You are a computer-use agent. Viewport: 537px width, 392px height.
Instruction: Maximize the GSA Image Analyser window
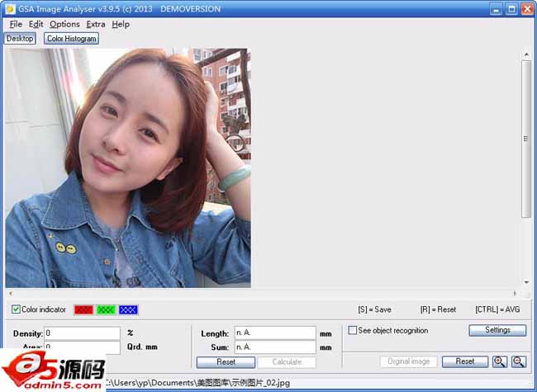pos(511,9)
